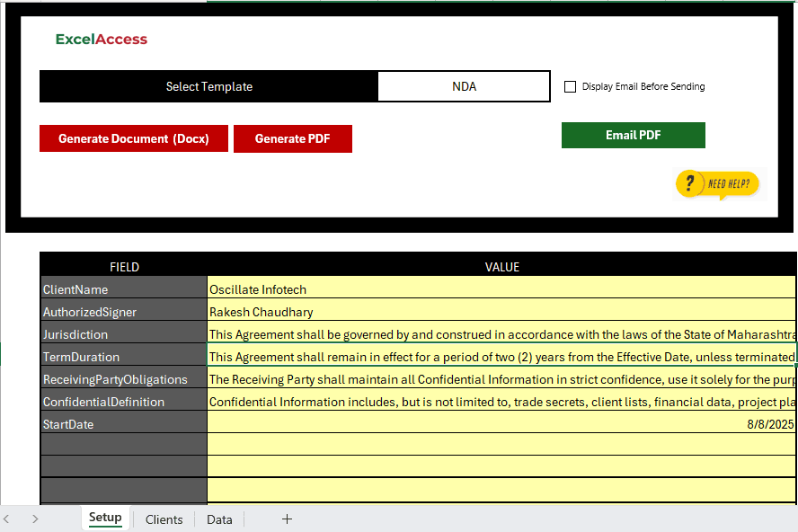Screen dimensions: 798x532
Task: Click the StartDate field label
Action: coord(124,424)
